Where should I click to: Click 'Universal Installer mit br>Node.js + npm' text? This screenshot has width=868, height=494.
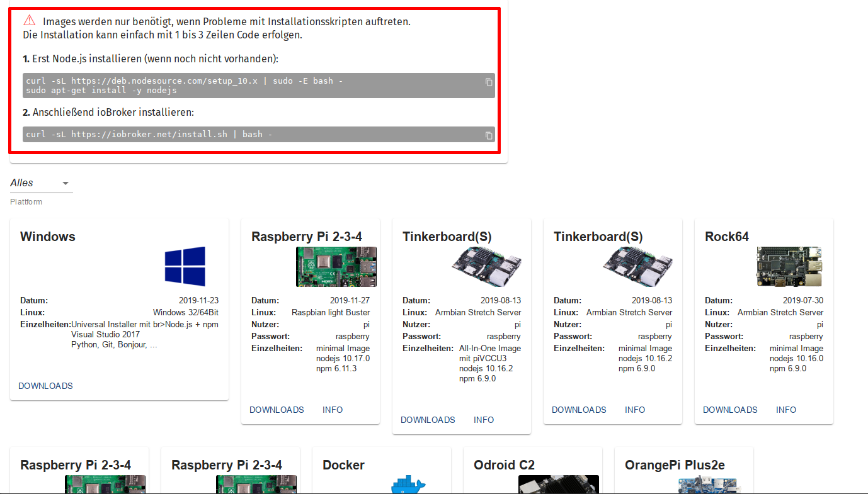click(145, 325)
